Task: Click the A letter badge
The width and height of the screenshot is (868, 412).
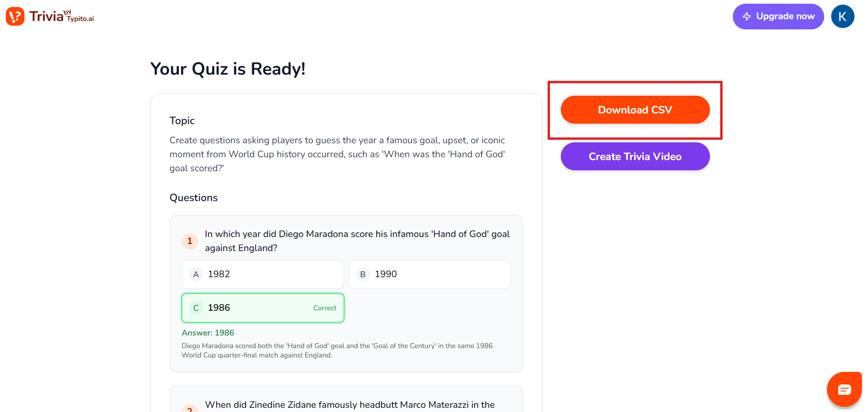Action: (x=196, y=274)
